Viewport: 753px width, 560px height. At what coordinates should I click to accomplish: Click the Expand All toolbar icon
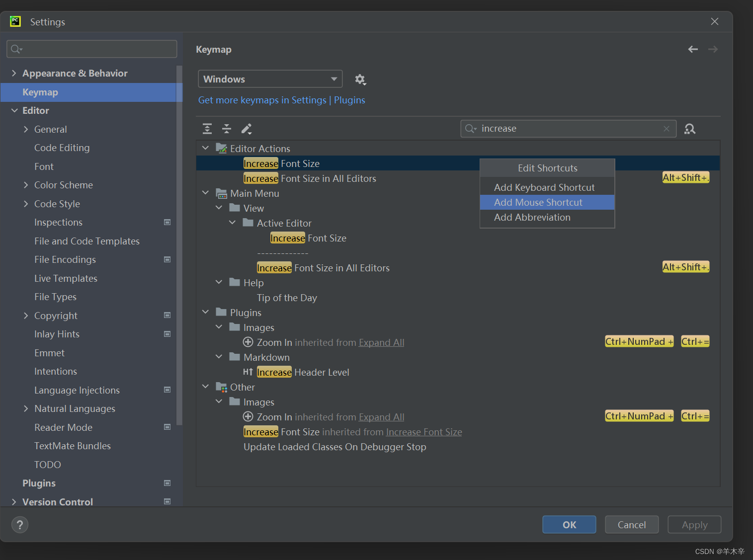point(207,129)
